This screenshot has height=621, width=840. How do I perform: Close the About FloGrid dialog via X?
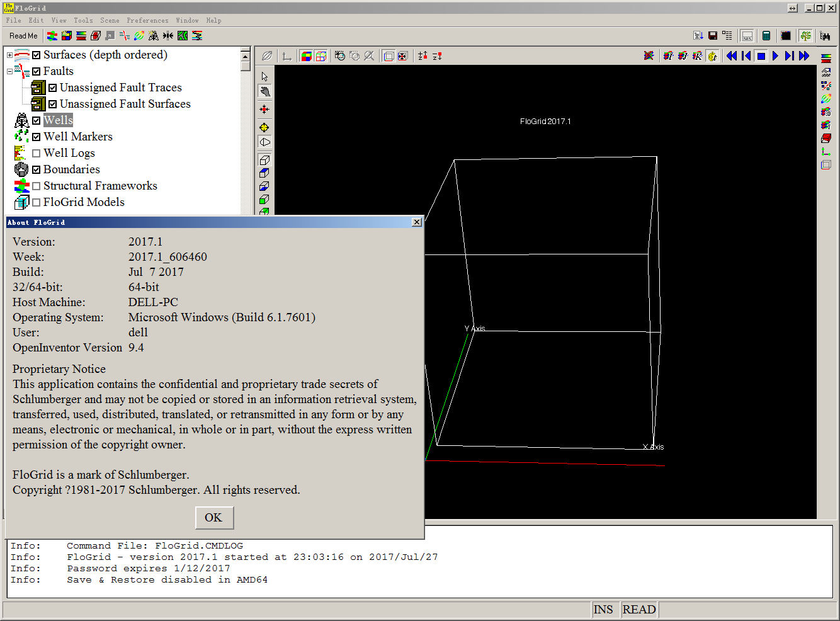tap(416, 222)
